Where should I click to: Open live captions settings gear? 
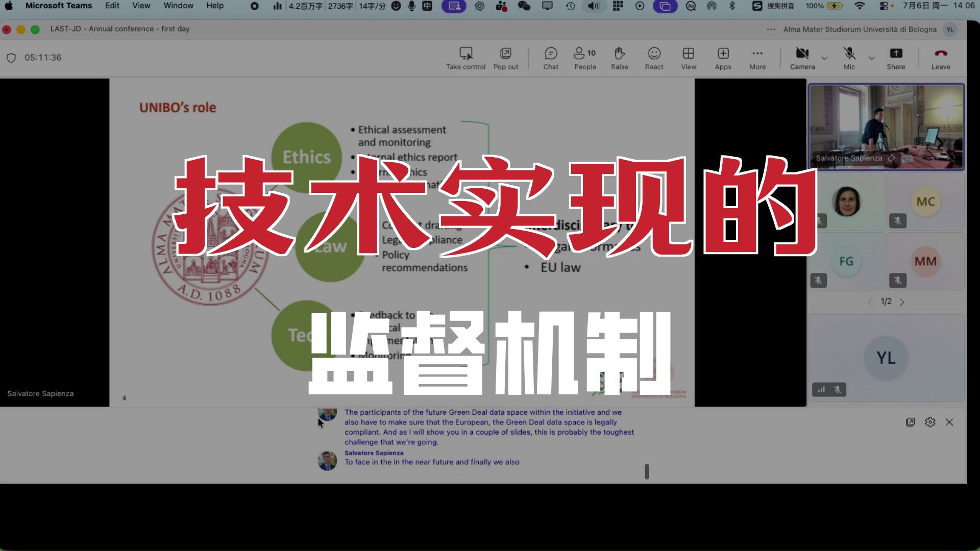pos(930,422)
